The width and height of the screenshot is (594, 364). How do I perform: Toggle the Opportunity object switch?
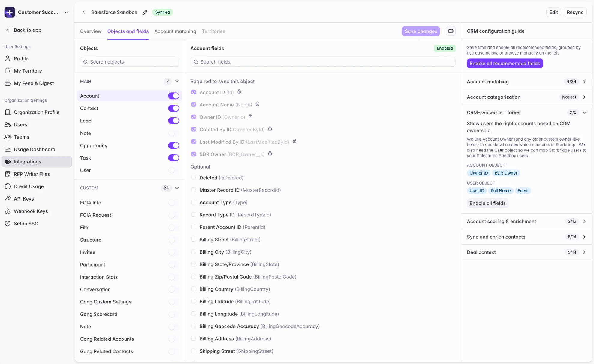coord(173,145)
